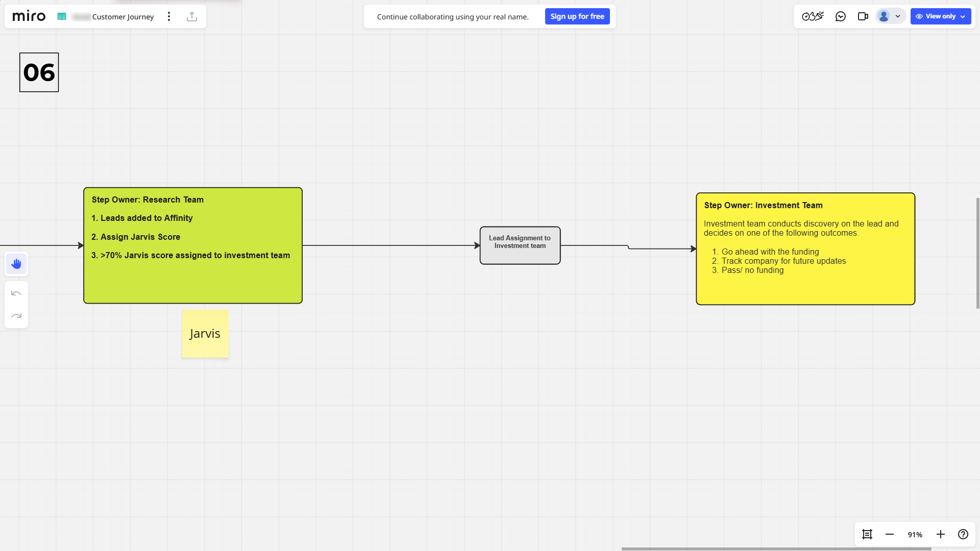Open the frames panel icon
Viewport: 980px width, 551px height.
(867, 534)
